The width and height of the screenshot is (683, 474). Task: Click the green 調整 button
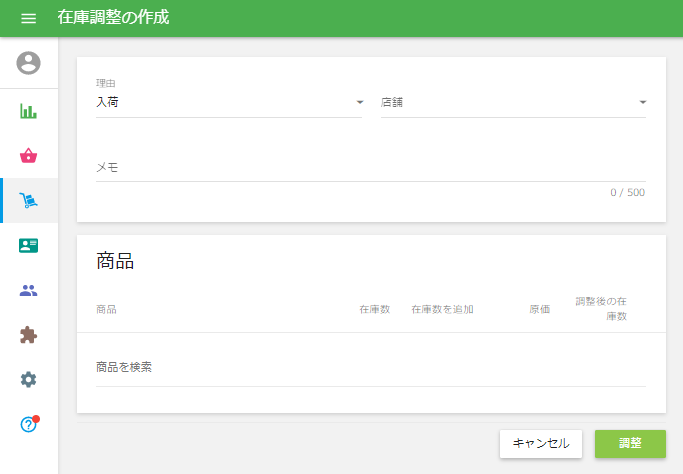pyautogui.click(x=630, y=444)
